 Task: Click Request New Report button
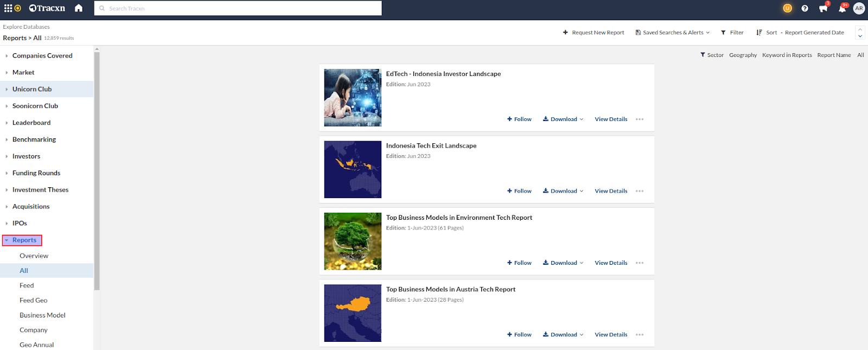(593, 33)
